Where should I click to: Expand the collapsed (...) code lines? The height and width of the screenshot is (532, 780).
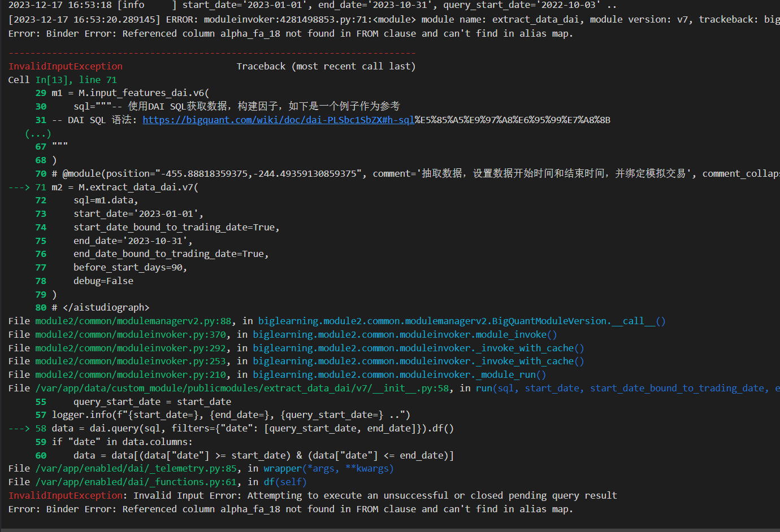coord(38,133)
